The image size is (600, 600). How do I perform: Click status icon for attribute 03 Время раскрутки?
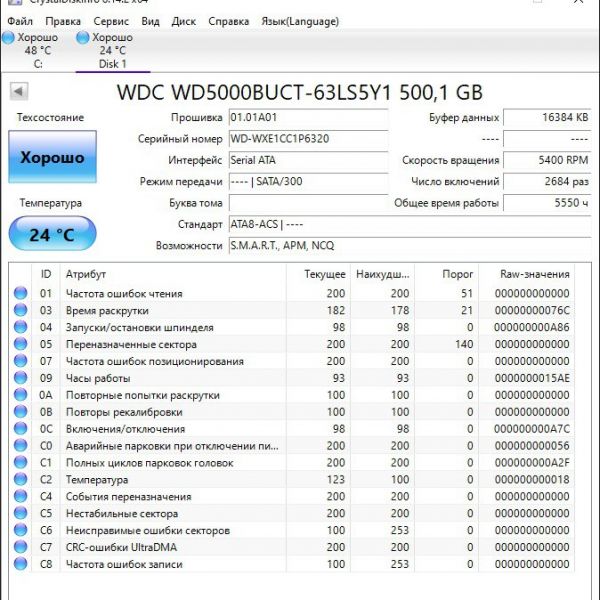pos(21,310)
